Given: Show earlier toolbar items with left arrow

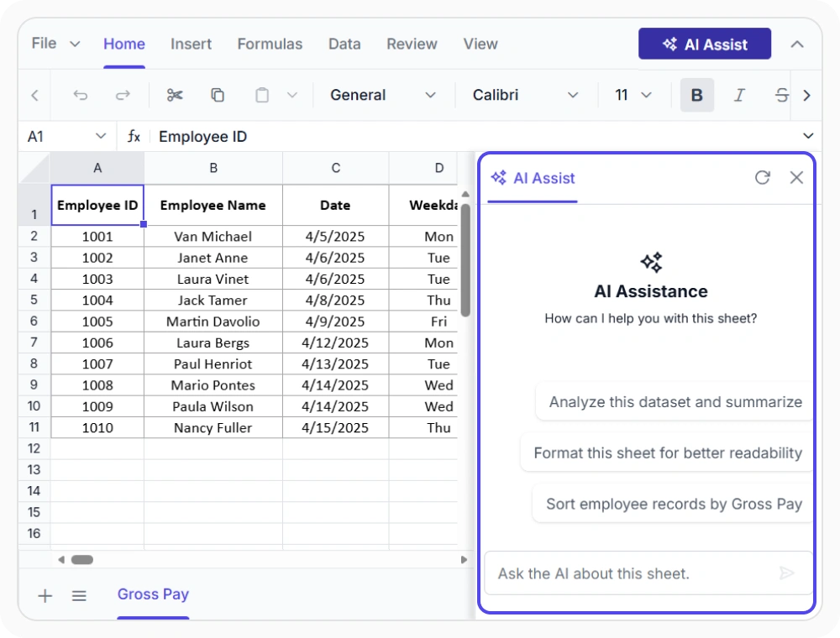Looking at the screenshot, I should (34, 95).
